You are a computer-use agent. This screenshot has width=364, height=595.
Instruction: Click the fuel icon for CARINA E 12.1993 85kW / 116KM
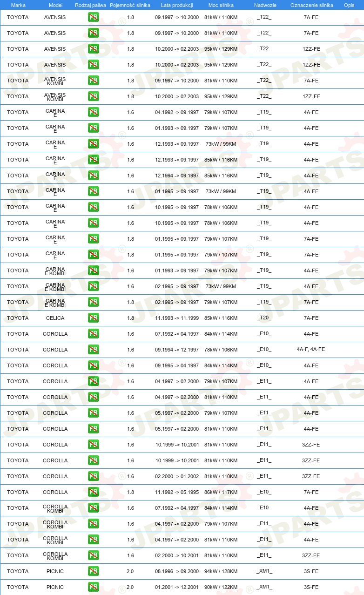tap(93, 160)
